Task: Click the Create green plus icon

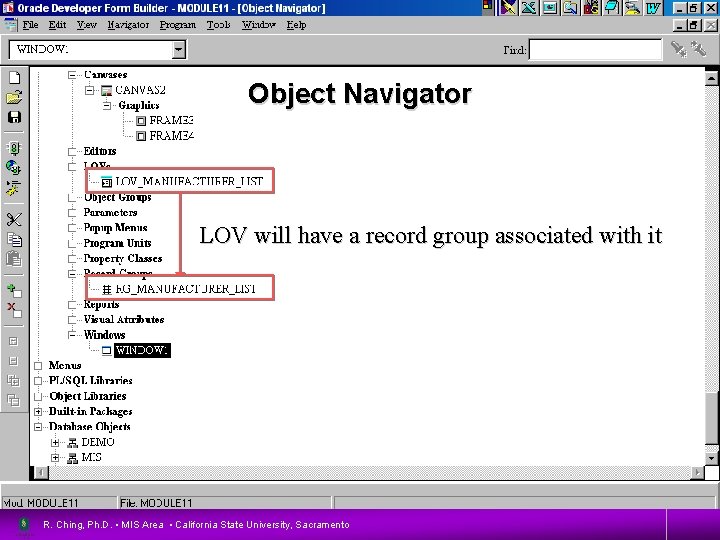Action: [14, 290]
